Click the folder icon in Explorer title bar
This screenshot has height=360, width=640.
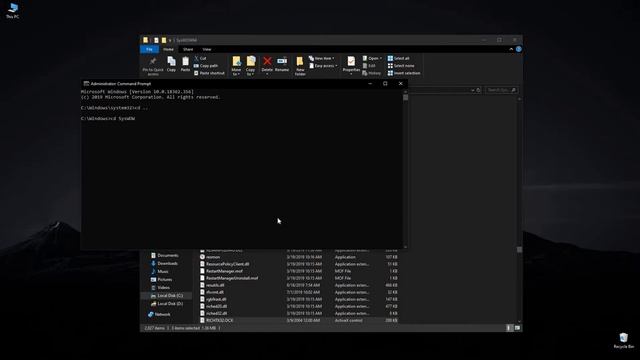pyautogui.click(x=146, y=40)
